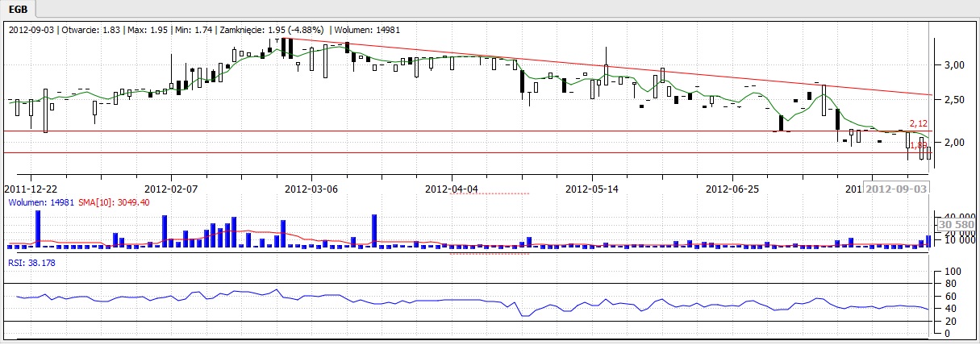
Task: Click the 2012-03-06 date on time axis
Action: tap(312, 189)
